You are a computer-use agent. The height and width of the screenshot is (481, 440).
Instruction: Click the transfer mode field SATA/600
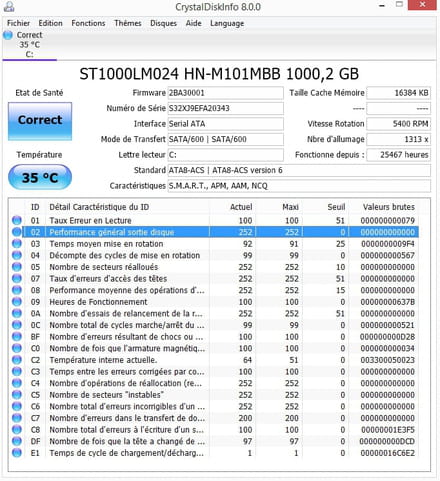[225, 139]
